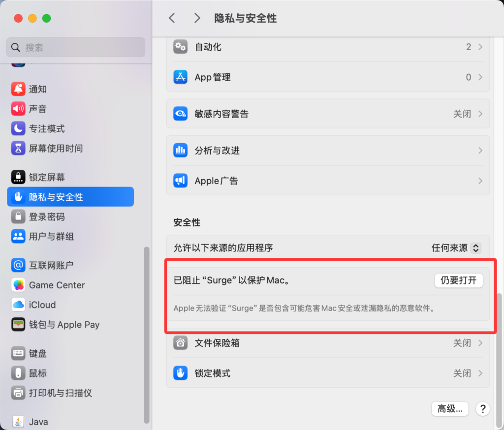Click 允许以下来源的应用程序 label
Screen dimensions: 504x430
click(x=223, y=248)
